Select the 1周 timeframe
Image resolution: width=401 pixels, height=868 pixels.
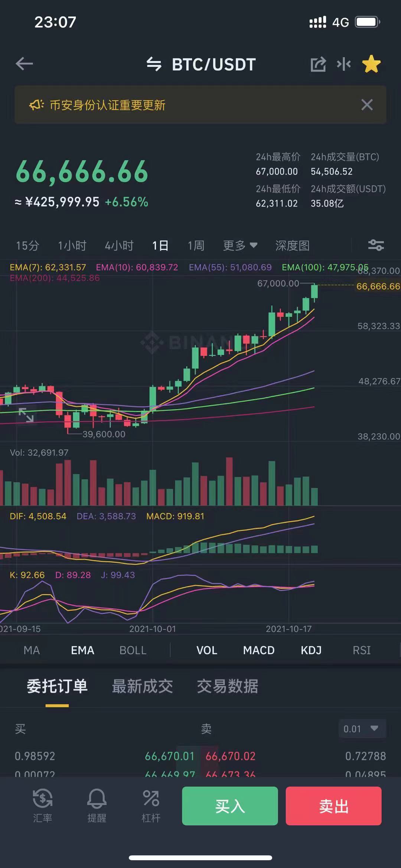click(196, 246)
